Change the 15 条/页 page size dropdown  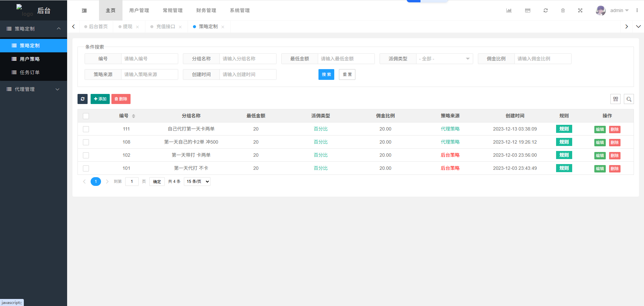point(197,182)
